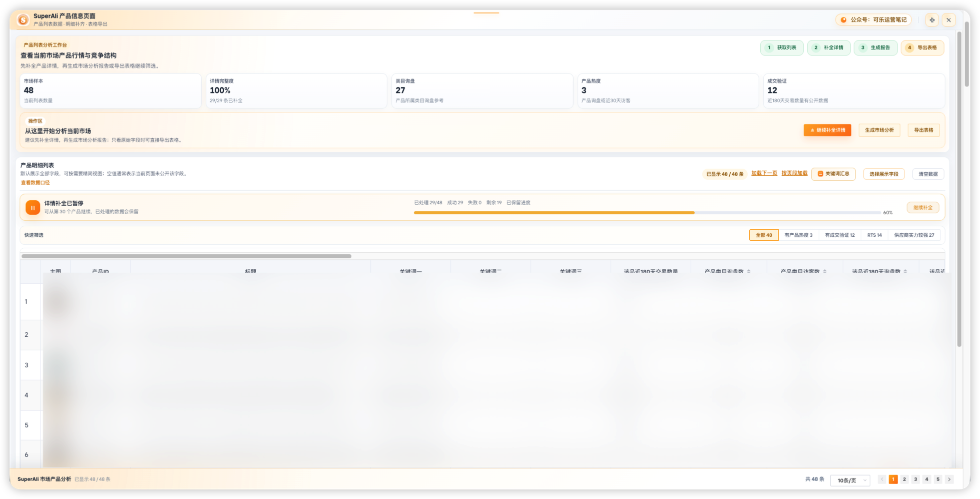Click the orange 继续补全详情 button
Screen dimensions: 980x499
827,130
